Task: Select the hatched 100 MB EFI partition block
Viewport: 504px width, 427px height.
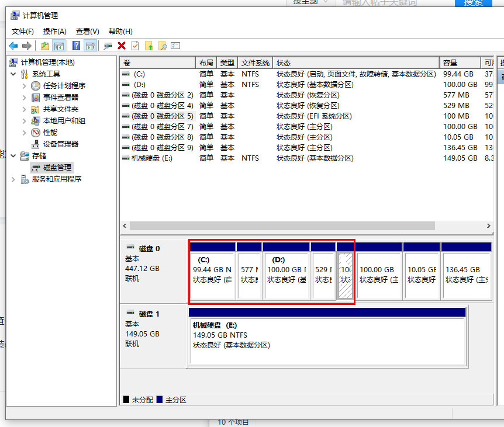Action: click(x=345, y=271)
